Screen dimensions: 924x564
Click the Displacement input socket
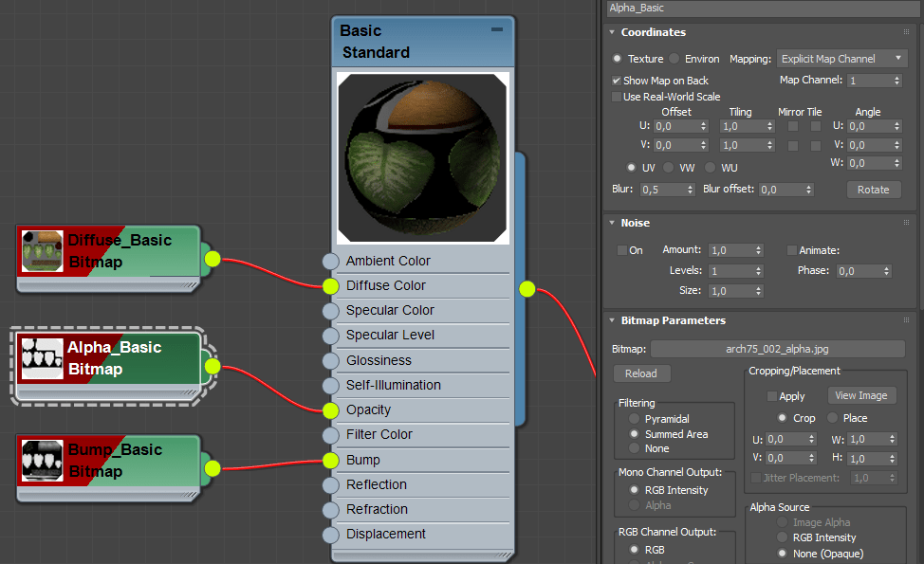click(330, 535)
